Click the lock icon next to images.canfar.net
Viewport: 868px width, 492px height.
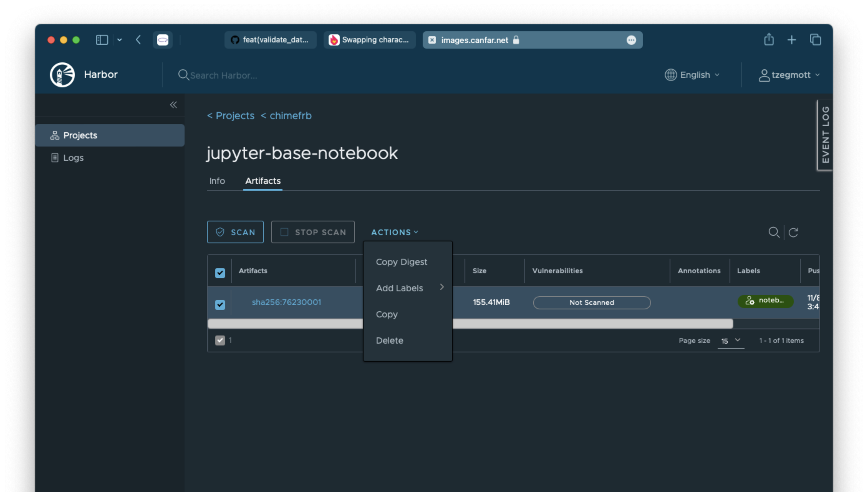pyautogui.click(x=516, y=40)
